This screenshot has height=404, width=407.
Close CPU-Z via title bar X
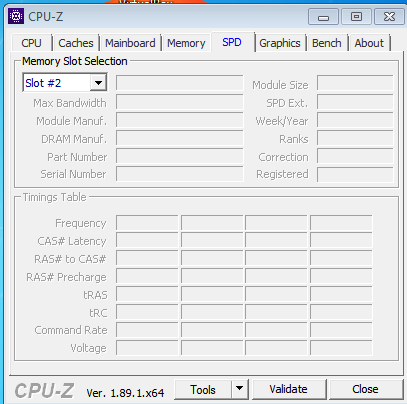[x=389, y=17]
